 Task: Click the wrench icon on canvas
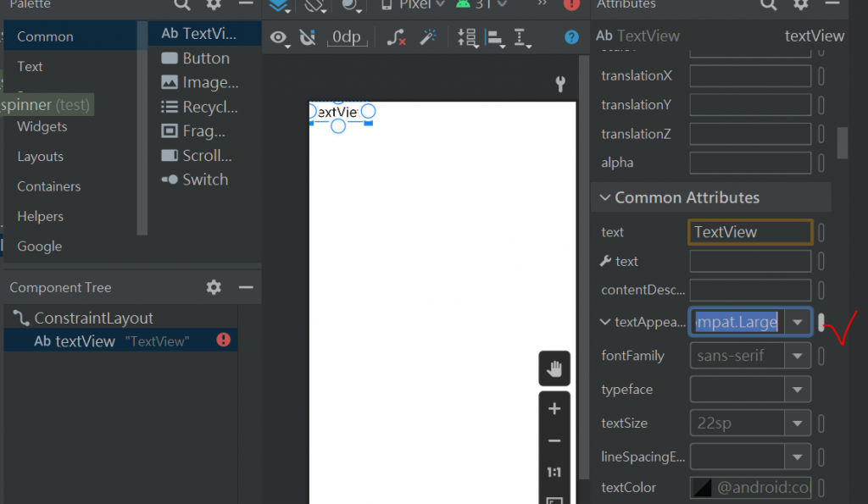[x=560, y=84]
